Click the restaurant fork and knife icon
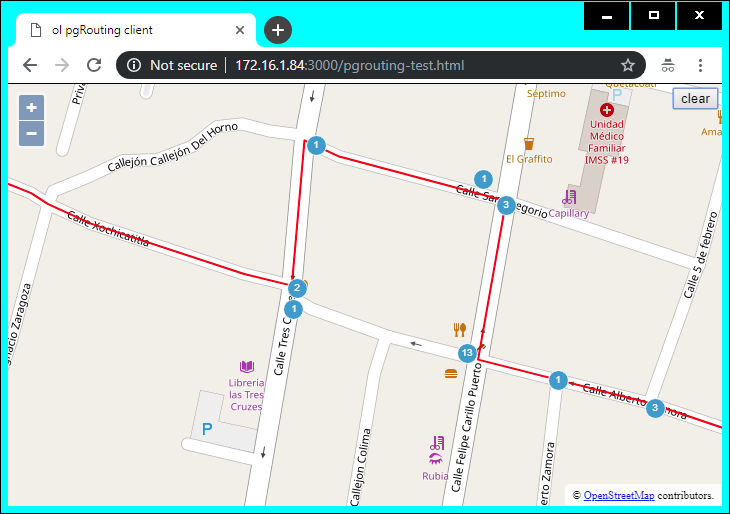 [x=460, y=330]
